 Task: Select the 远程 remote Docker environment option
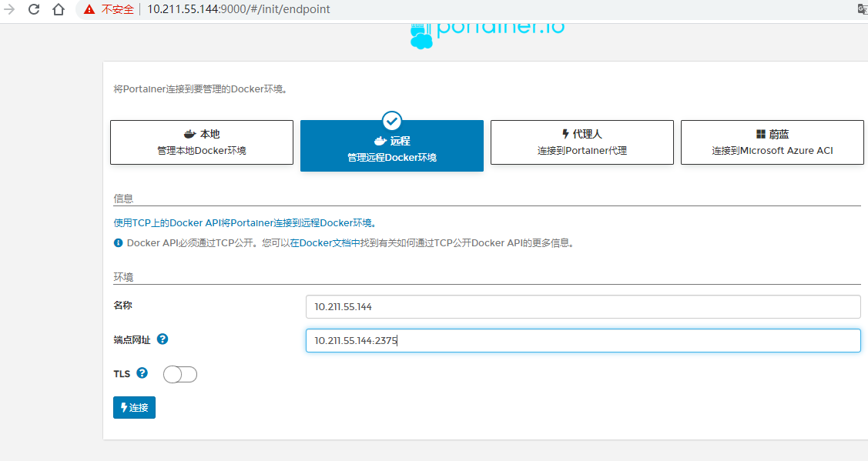[x=391, y=146]
